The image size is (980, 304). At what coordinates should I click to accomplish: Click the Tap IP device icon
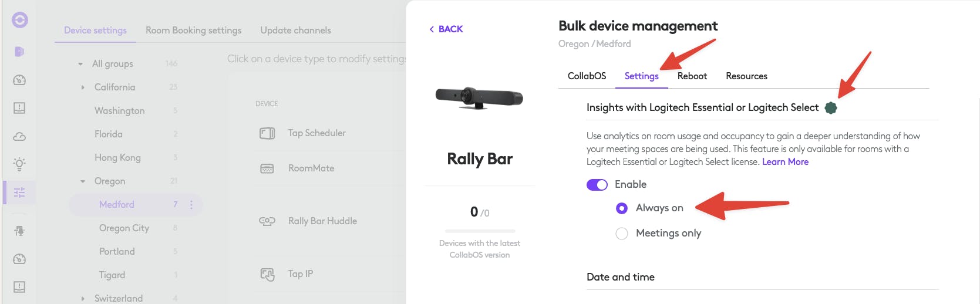click(267, 274)
